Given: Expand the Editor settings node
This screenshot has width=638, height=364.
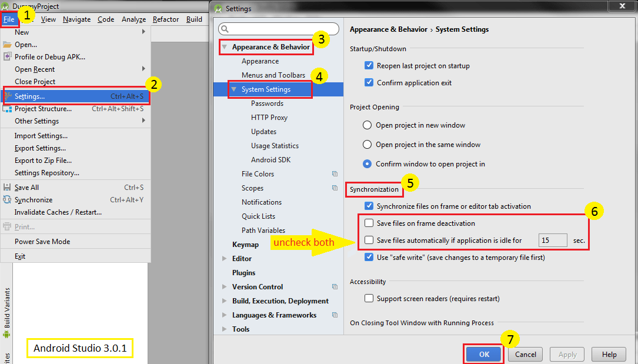Looking at the screenshot, I should click(225, 259).
